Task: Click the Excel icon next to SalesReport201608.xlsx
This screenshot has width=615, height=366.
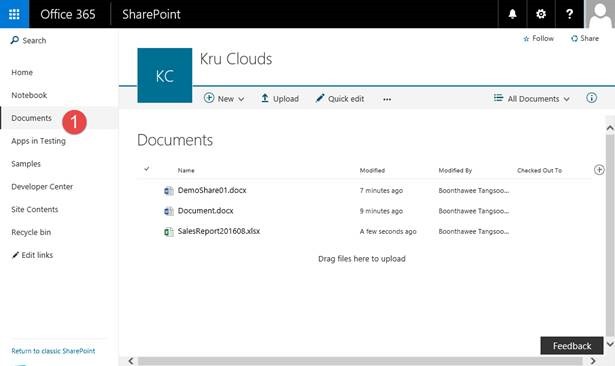Action: (169, 232)
